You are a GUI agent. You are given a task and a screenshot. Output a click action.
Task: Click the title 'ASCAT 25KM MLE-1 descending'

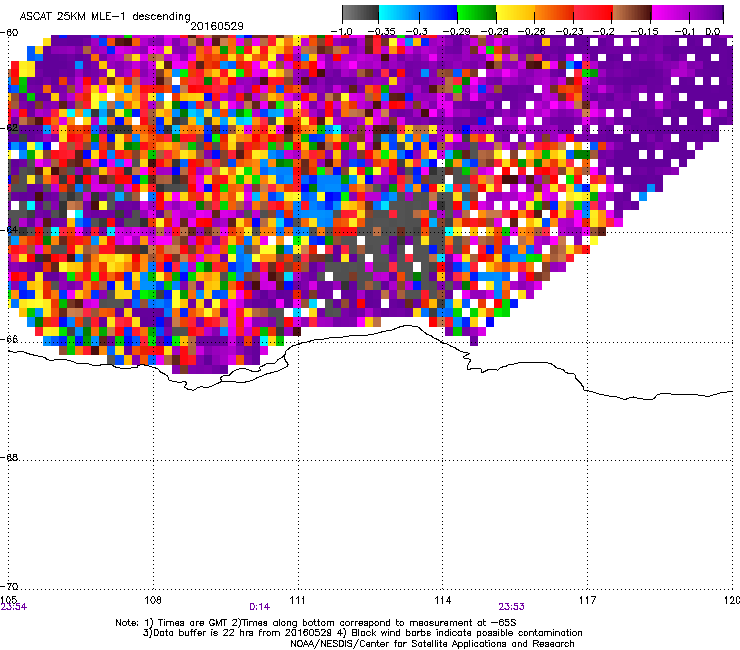[x=105, y=16]
